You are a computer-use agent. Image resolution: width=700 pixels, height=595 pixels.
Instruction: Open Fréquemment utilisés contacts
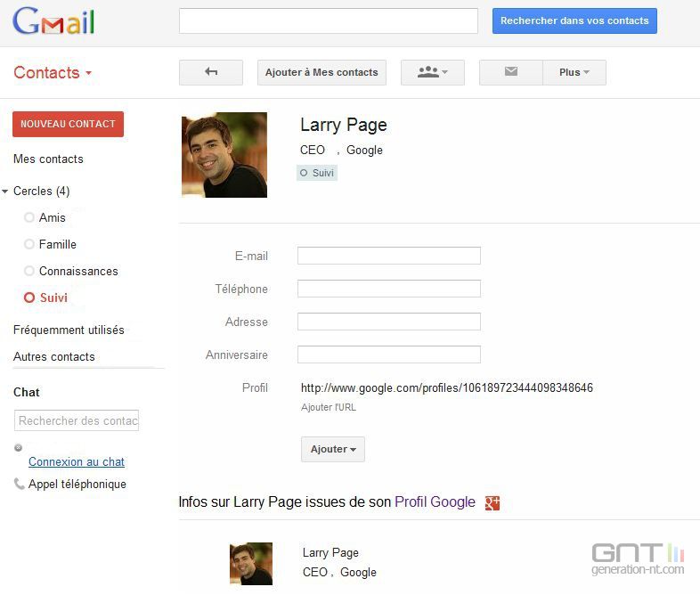(69, 330)
